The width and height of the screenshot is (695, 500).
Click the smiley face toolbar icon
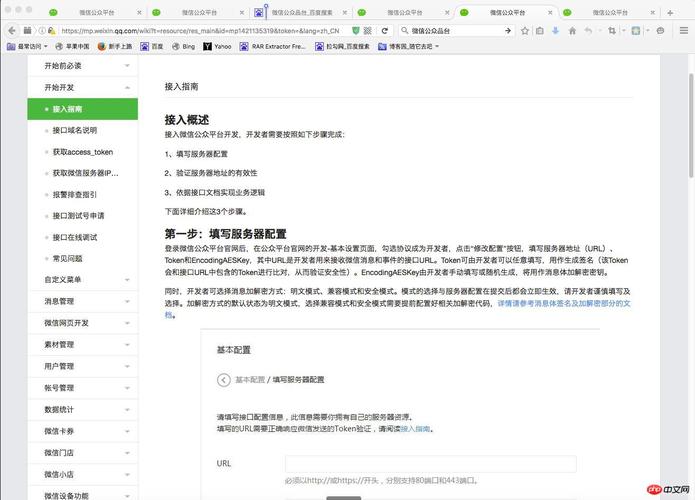click(660, 31)
